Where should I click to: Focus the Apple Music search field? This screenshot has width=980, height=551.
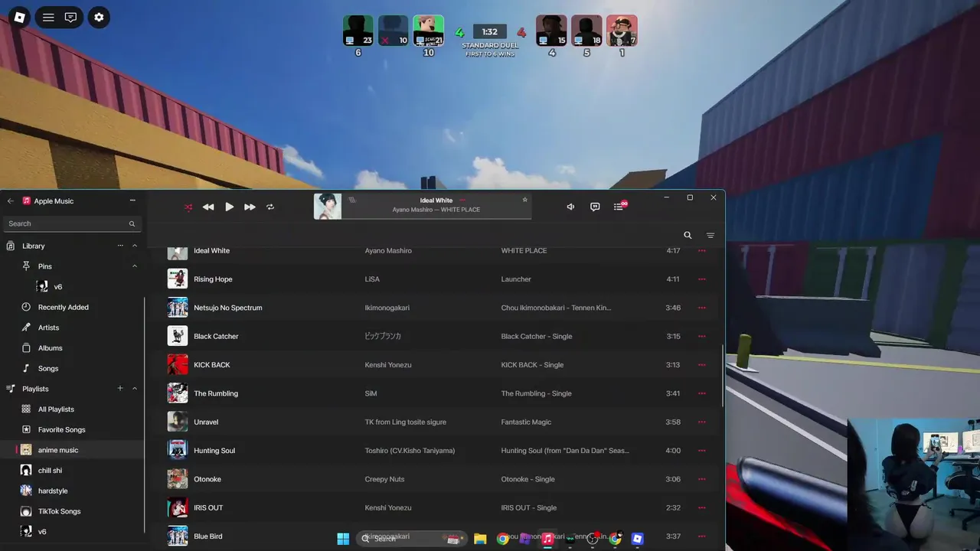click(72, 223)
